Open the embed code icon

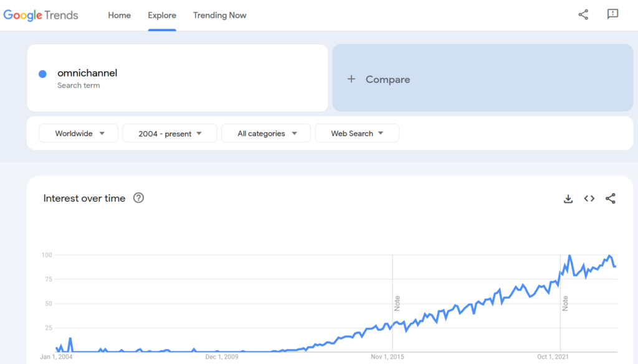pos(589,198)
